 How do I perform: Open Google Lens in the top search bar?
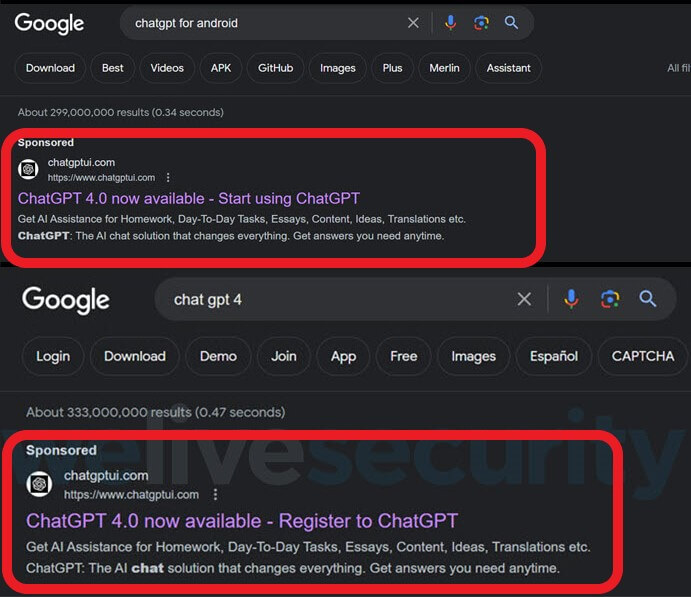click(481, 22)
